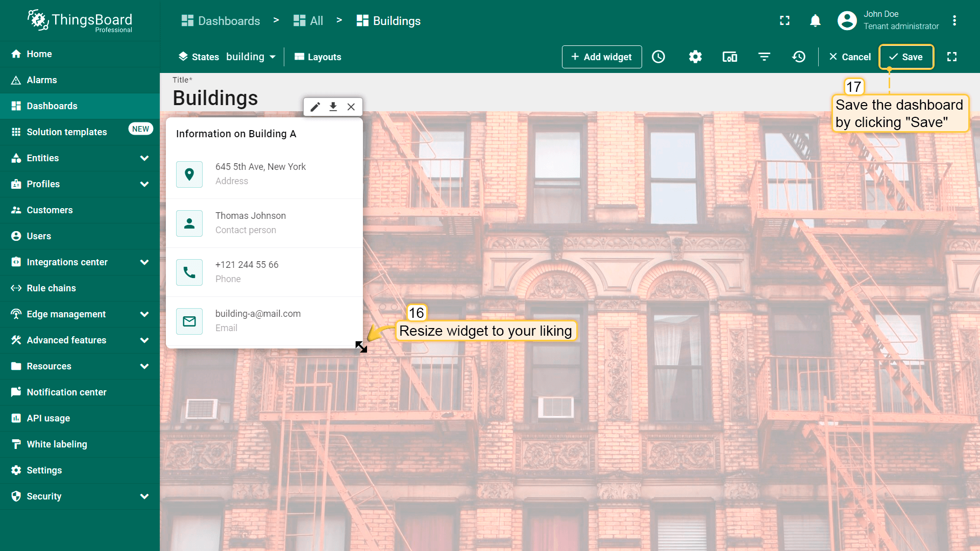Click the export widget download icon

(333, 107)
